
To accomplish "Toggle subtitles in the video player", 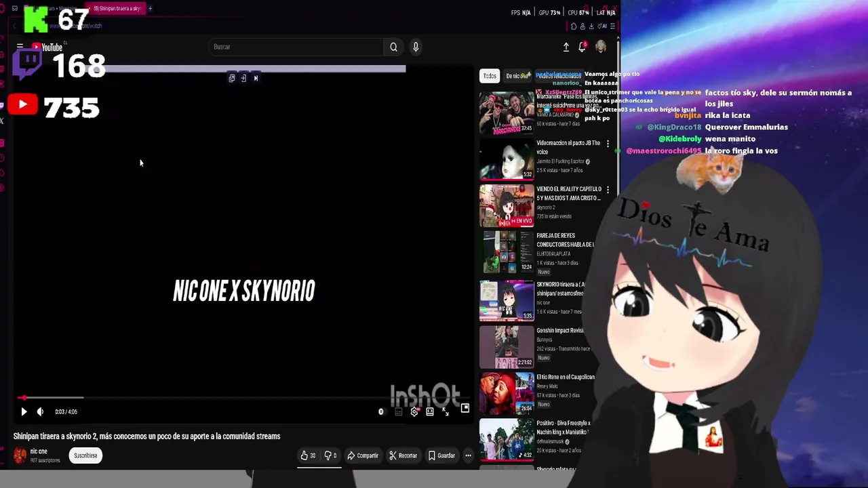I will [x=398, y=411].
